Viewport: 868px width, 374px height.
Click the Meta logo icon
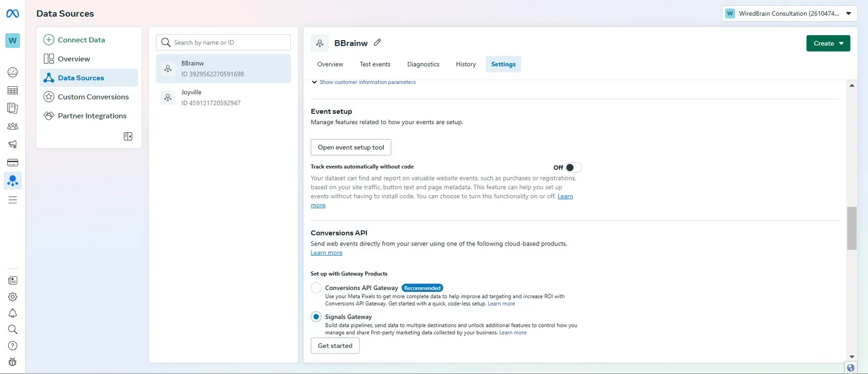(12, 14)
